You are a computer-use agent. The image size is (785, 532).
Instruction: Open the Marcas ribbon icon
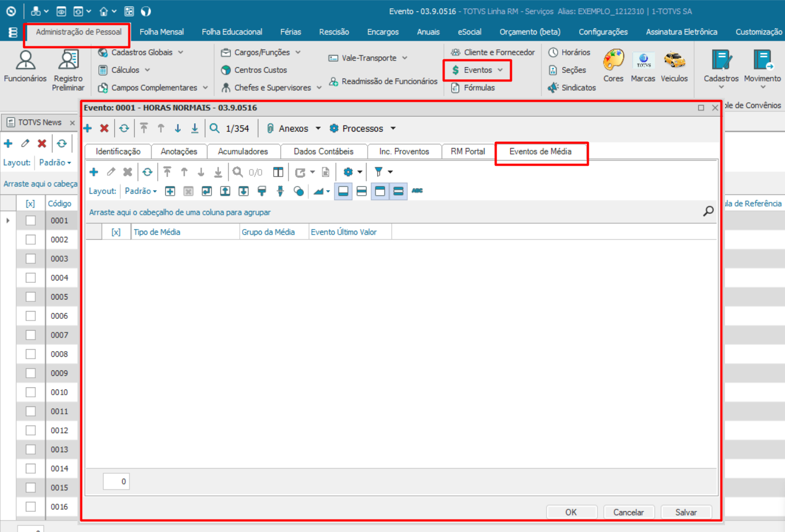(643, 66)
